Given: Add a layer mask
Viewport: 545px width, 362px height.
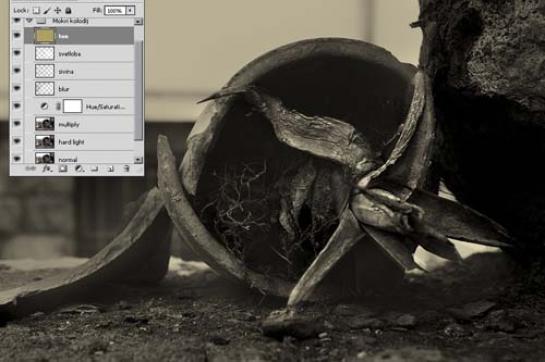Looking at the screenshot, I should [63, 169].
